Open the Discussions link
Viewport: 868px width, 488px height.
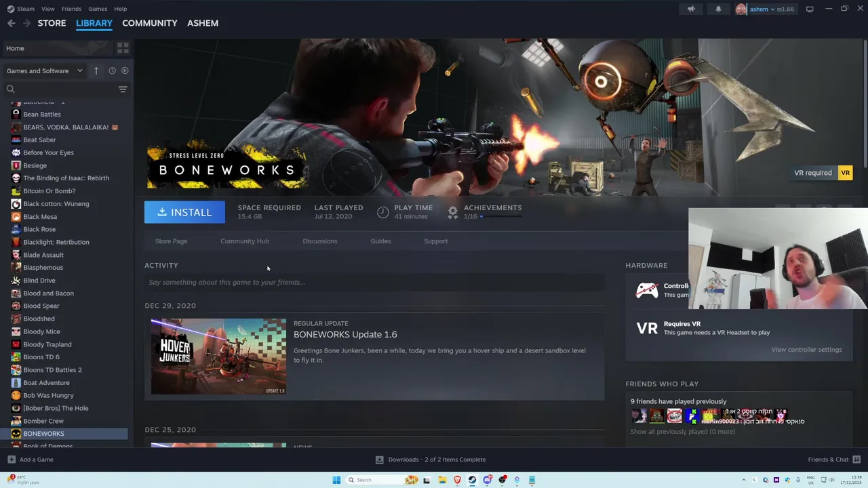coord(320,241)
